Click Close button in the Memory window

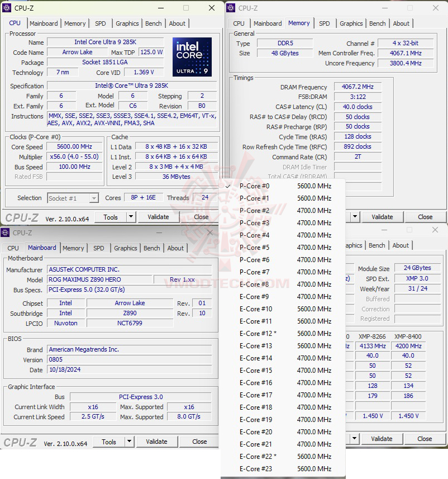pyautogui.click(x=425, y=217)
